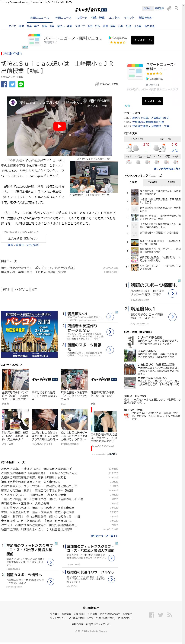Switch access ranking to 1週間 tab
The width and height of the screenshot is (185, 644).
coord(171,182)
